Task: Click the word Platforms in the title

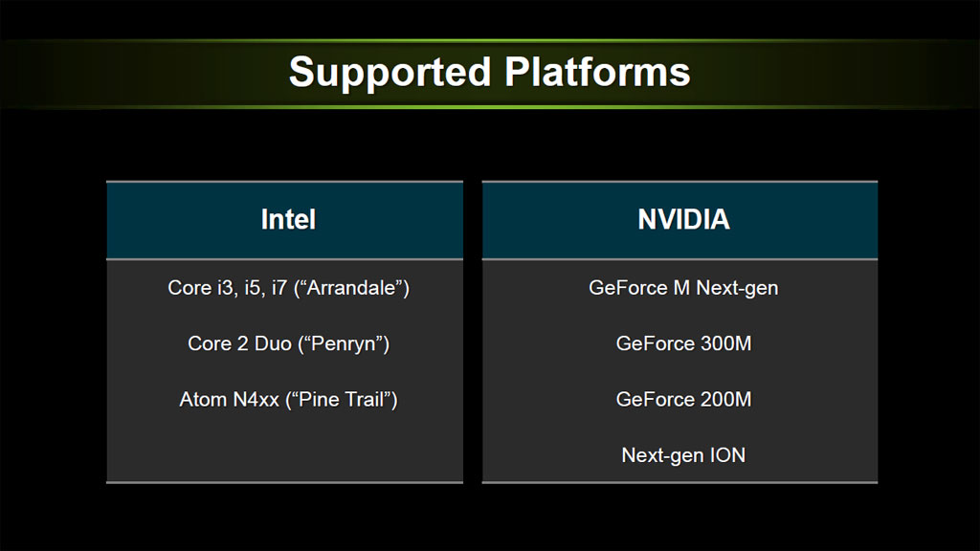Action: (x=597, y=73)
